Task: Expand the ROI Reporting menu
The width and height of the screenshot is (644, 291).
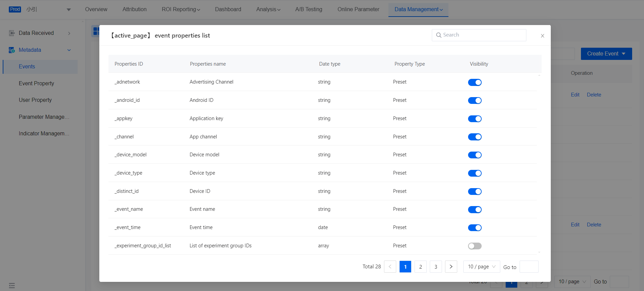Action: click(181, 9)
